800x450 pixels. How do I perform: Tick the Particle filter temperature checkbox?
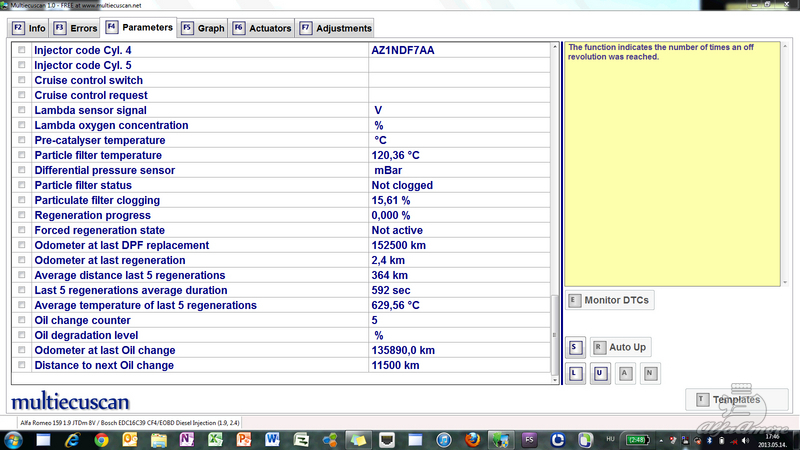pos(21,155)
